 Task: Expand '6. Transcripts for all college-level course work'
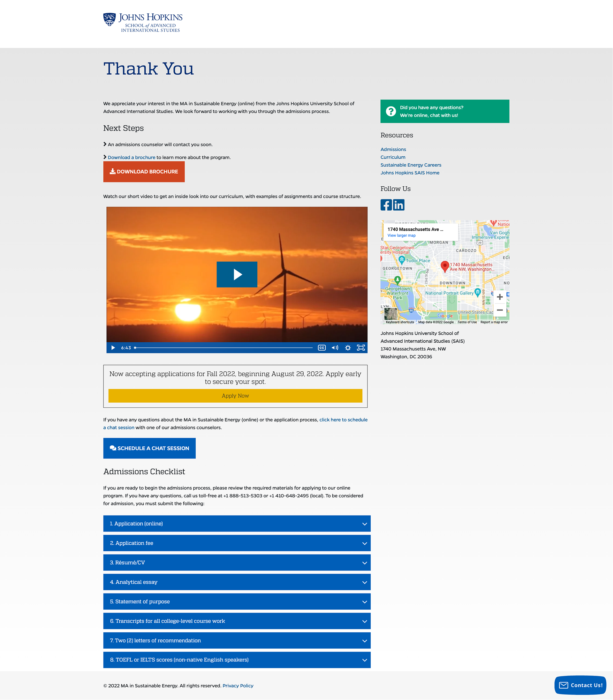pos(237,621)
